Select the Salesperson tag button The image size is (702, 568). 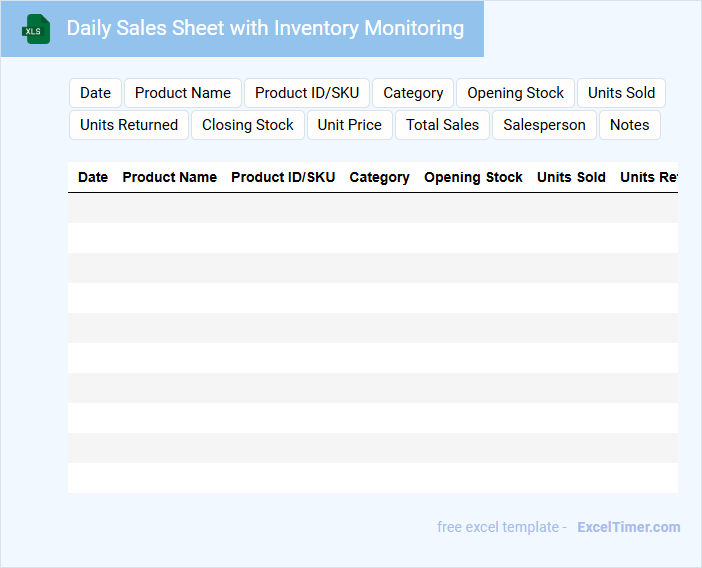pyautogui.click(x=544, y=125)
